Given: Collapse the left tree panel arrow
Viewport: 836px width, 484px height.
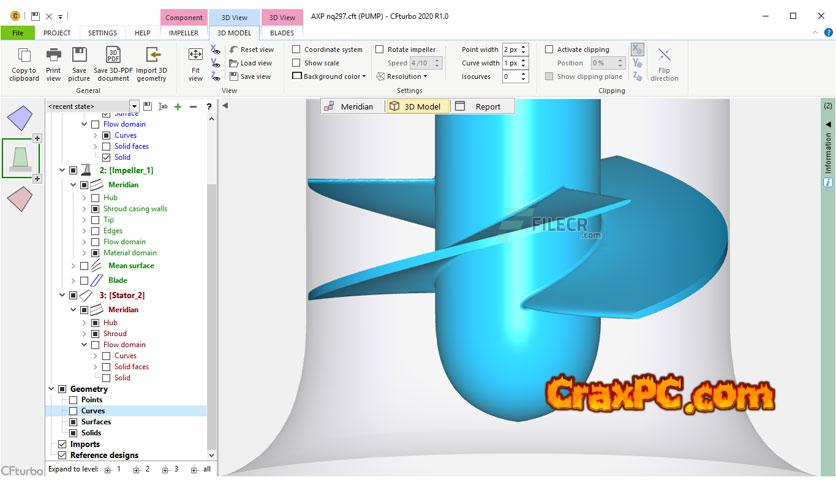Looking at the screenshot, I should [225, 106].
